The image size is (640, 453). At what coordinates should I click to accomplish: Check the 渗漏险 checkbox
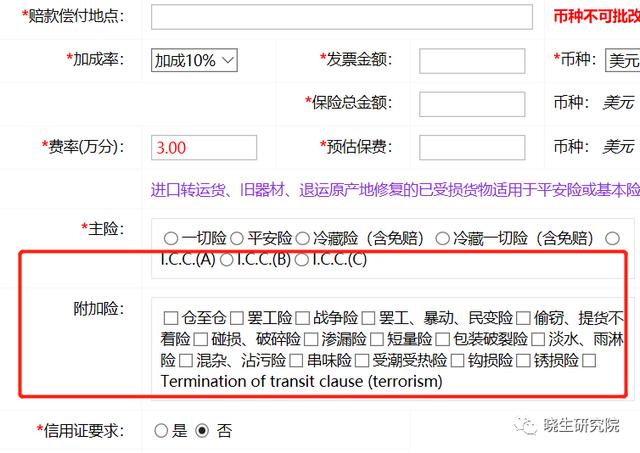[311, 339]
